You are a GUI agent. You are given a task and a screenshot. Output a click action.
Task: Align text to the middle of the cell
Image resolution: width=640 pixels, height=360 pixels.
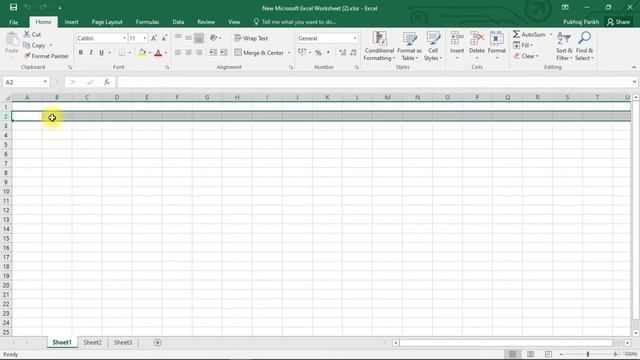point(188,38)
